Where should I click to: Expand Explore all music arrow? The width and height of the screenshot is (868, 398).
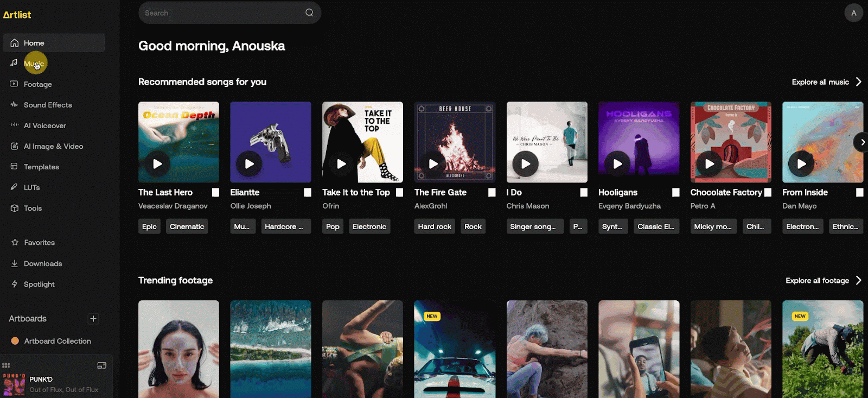(x=858, y=82)
